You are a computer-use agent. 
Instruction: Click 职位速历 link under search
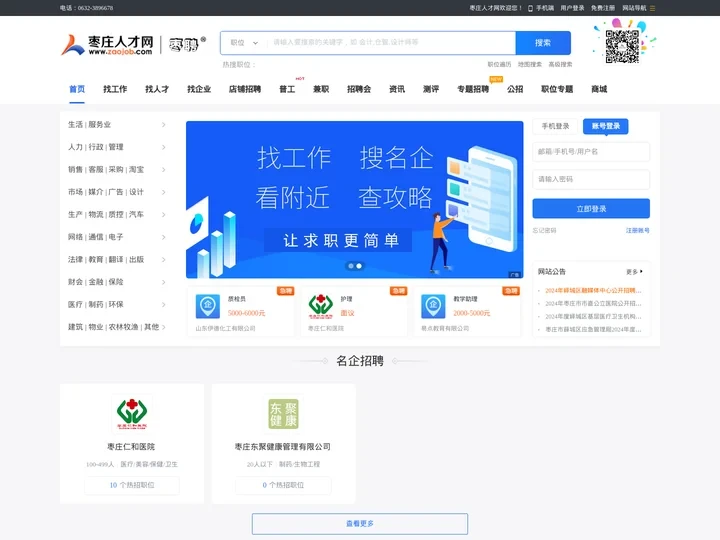pos(499,64)
